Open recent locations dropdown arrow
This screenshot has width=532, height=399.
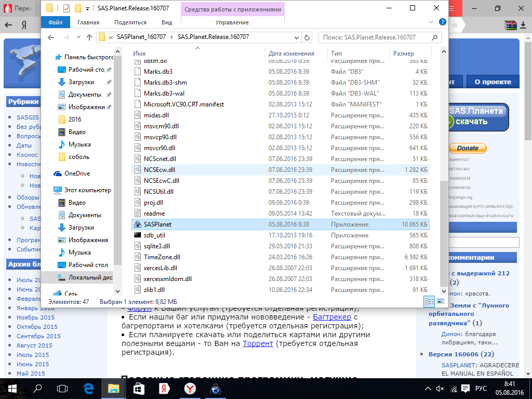(79, 37)
